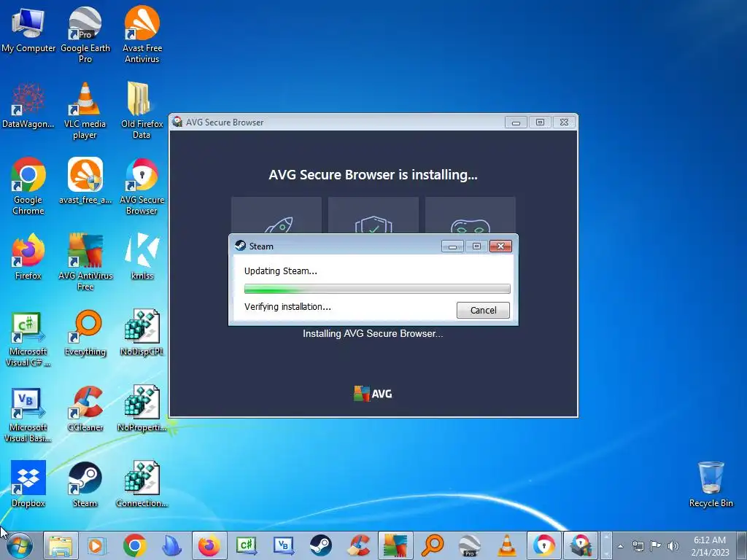Select the avast_free_a... installer icon
This screenshot has height=560, width=747.
tap(85, 180)
